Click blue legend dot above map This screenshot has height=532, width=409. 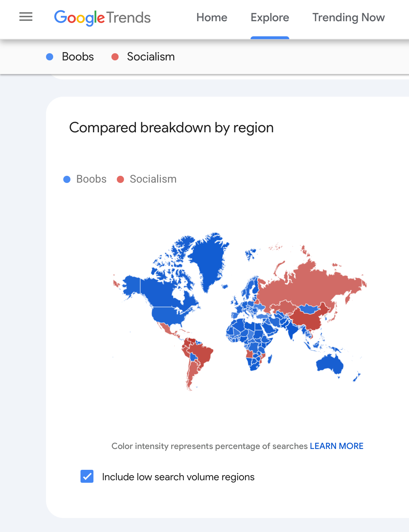[67, 179]
